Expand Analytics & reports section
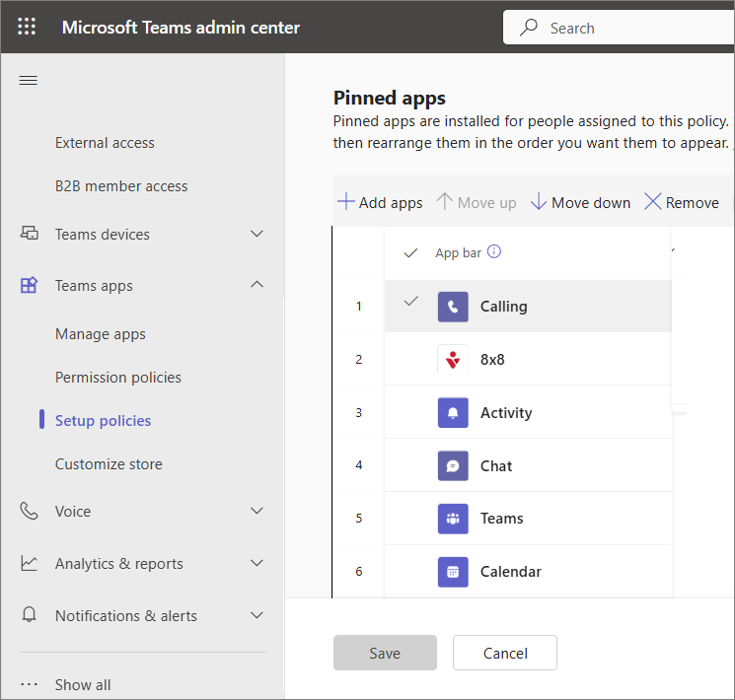This screenshot has width=735, height=700. tap(257, 564)
